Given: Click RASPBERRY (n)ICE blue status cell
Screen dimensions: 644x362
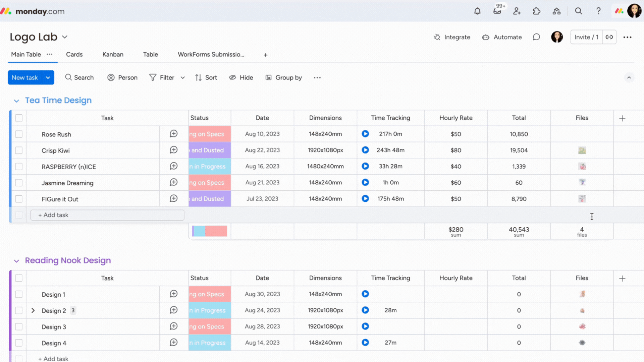Looking at the screenshot, I should tap(210, 167).
